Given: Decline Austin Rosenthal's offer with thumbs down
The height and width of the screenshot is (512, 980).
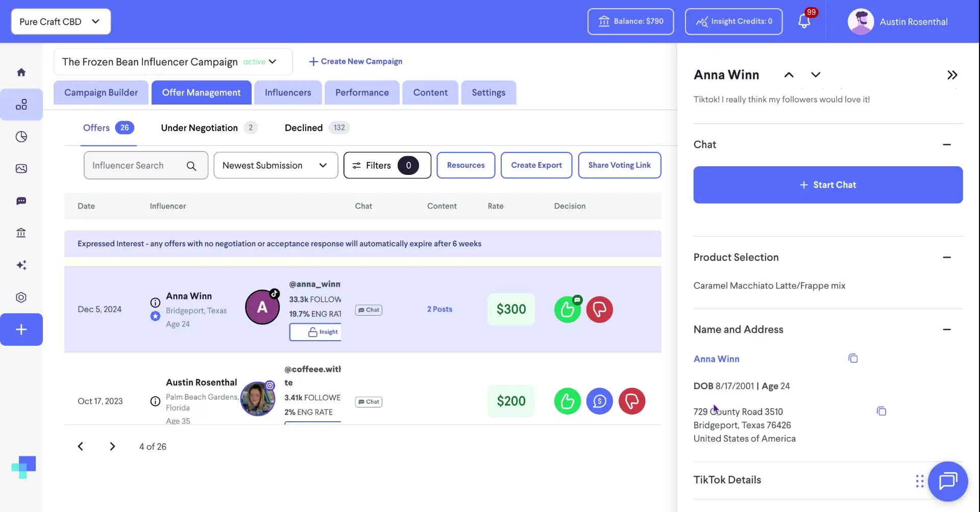Looking at the screenshot, I should (632, 401).
